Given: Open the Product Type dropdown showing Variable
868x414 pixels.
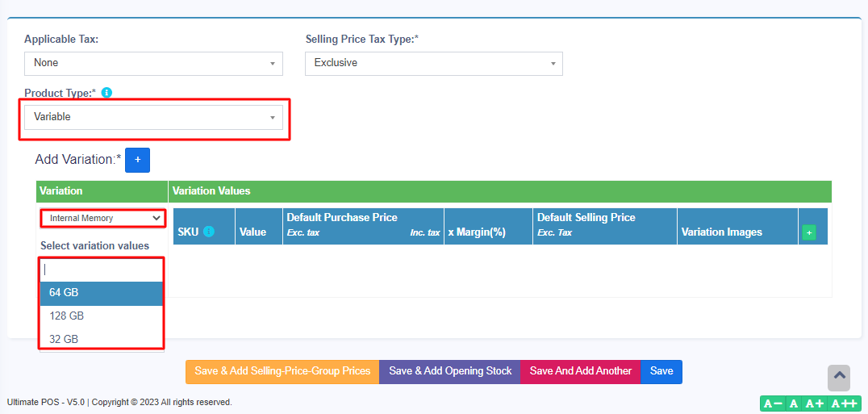Looking at the screenshot, I should [x=153, y=117].
